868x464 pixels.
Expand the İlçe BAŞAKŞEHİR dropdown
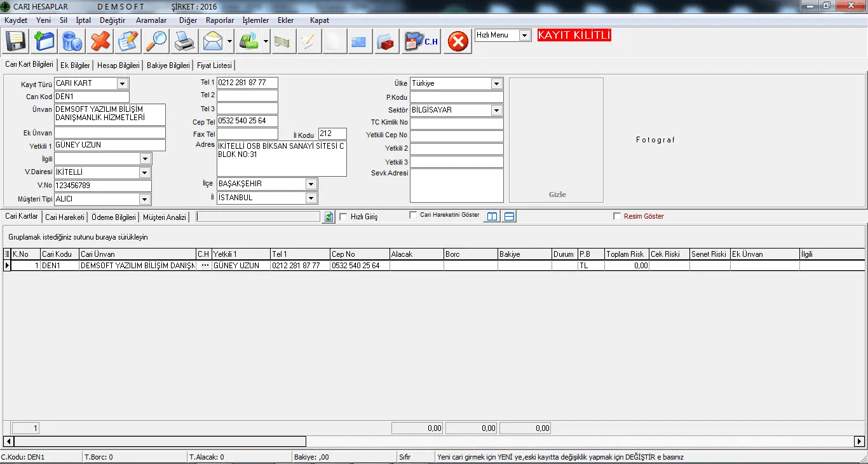point(311,184)
